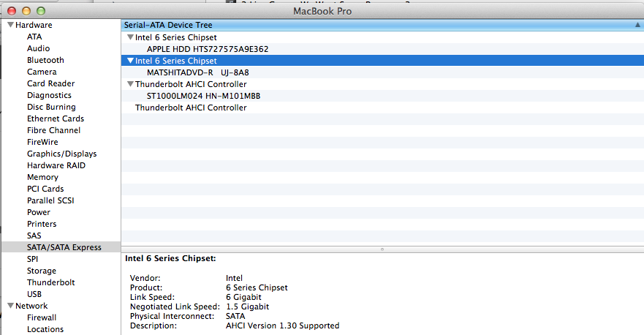644x335 pixels.
Task: Select the Hardware category label
Action: coord(34,25)
